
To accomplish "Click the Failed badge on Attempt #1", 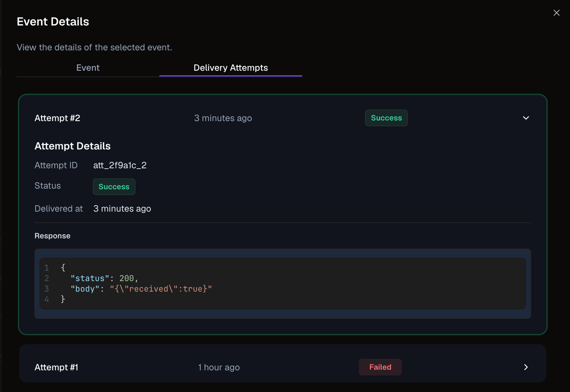I will click(380, 367).
